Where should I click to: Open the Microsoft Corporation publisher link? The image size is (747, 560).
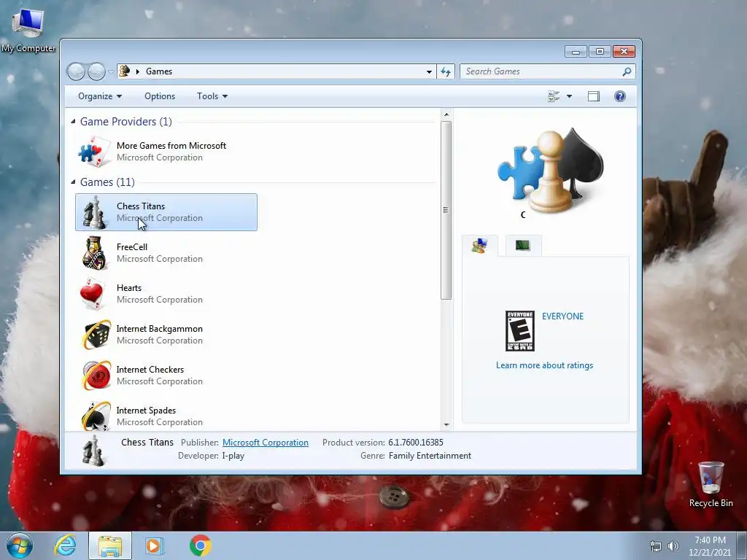266,443
